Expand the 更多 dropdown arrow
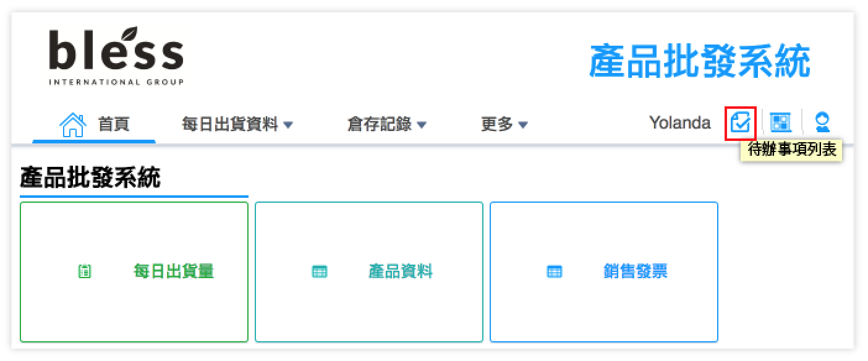 tap(523, 125)
